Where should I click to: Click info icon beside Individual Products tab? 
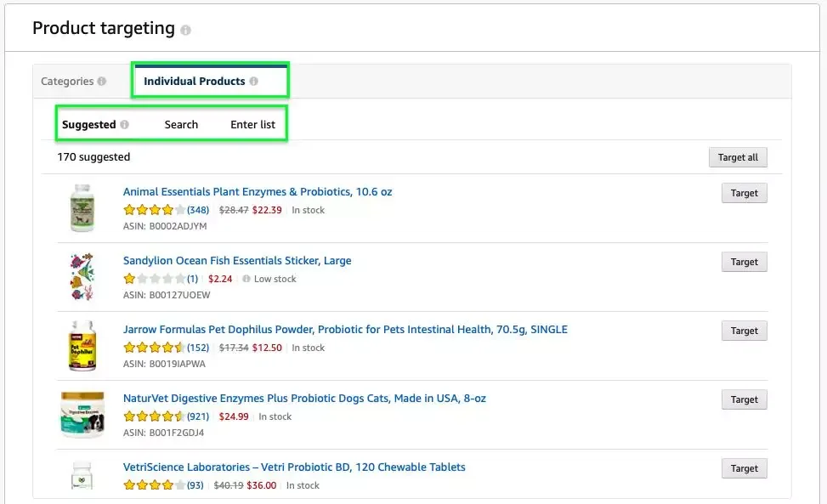click(253, 82)
